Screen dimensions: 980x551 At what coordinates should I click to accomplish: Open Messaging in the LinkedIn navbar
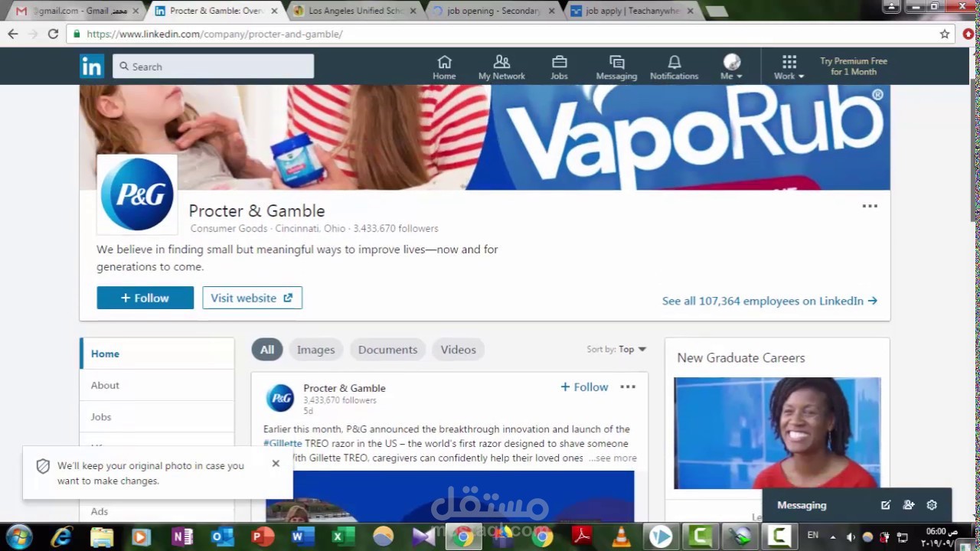click(616, 67)
